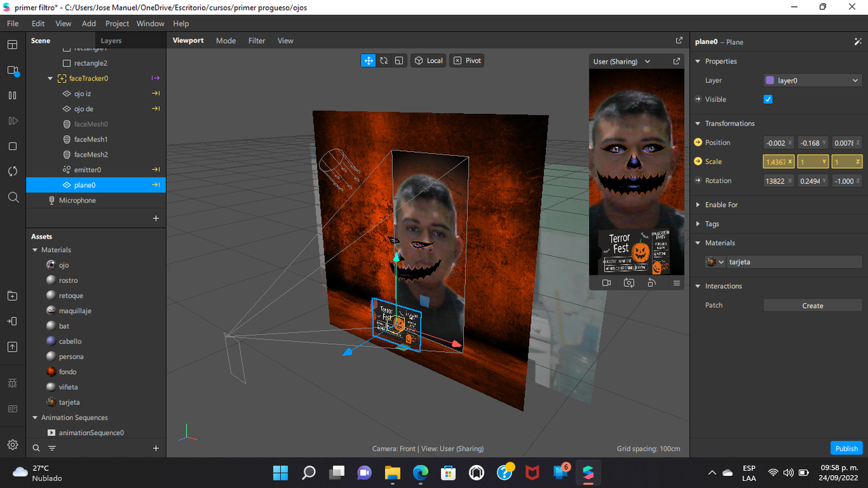Viewport: 868px width, 488px height.
Task: Select the Microphone scene item
Action: [x=96, y=200]
